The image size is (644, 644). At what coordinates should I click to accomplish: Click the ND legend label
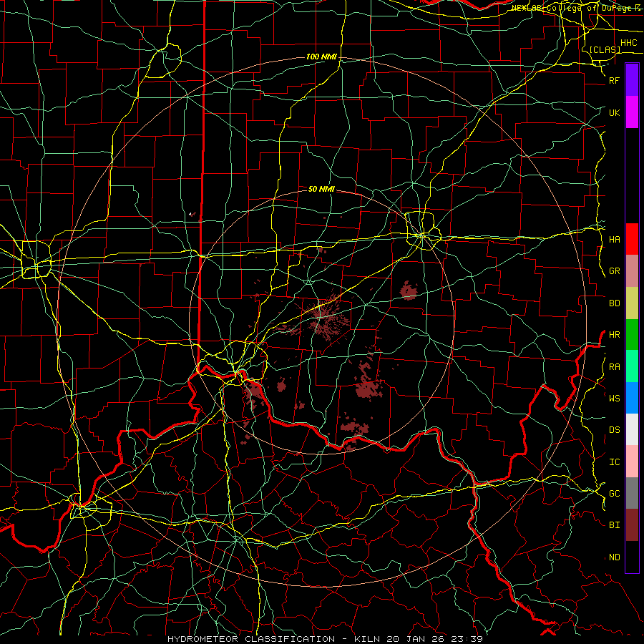(x=614, y=557)
